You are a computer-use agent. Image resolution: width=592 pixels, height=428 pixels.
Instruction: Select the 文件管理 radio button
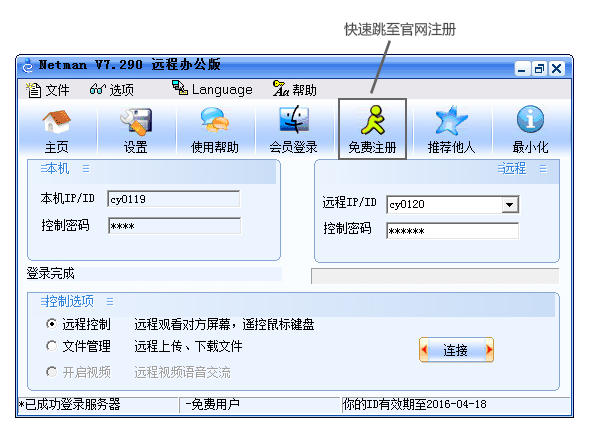(52, 346)
